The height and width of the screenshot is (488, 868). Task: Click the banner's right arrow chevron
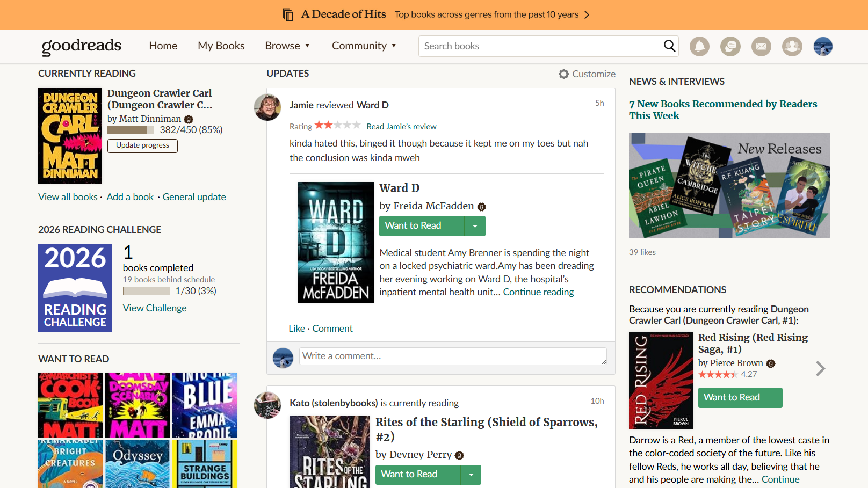(587, 14)
